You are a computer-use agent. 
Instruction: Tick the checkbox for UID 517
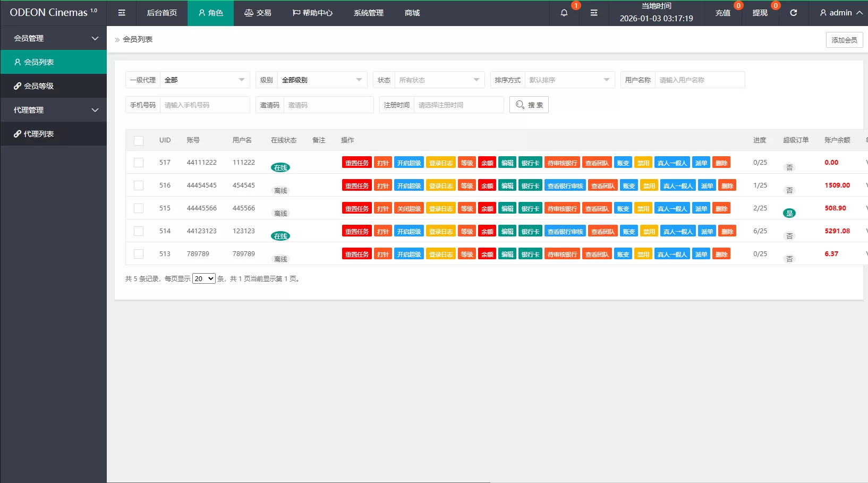click(x=139, y=163)
